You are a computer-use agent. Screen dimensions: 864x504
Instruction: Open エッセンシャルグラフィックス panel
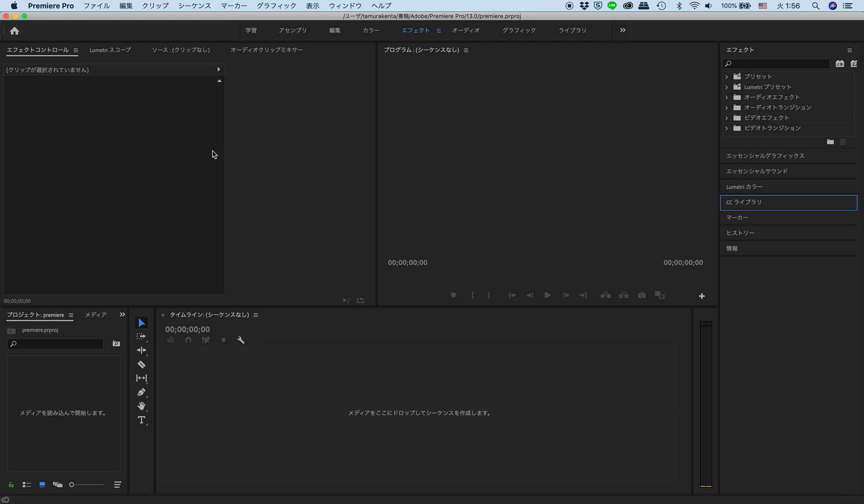point(788,156)
